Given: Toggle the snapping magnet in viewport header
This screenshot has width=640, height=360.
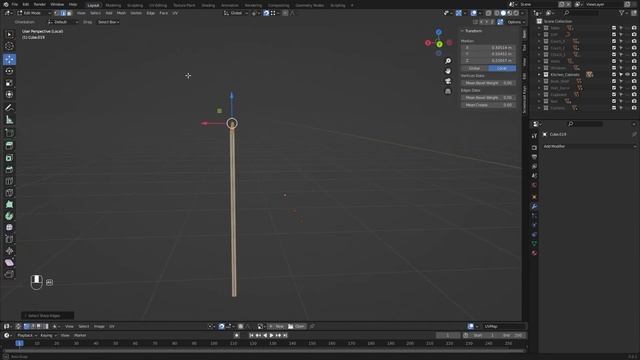Looking at the screenshot, I should click(x=266, y=13).
